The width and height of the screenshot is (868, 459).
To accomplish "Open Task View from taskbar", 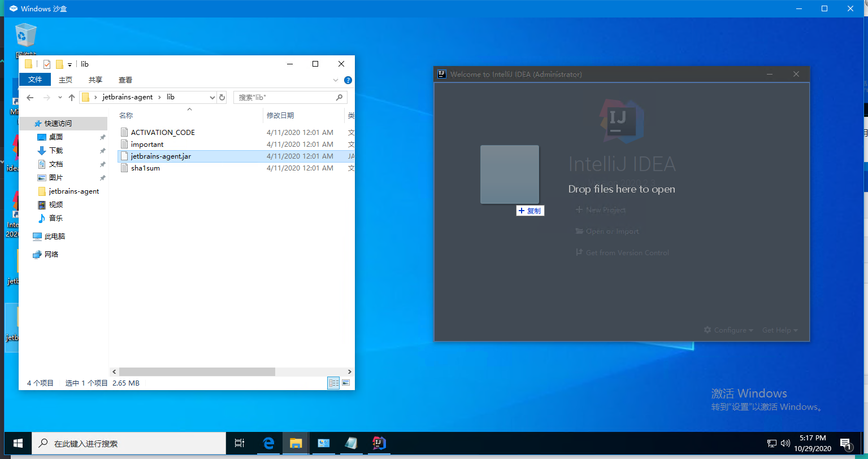I will pos(240,443).
